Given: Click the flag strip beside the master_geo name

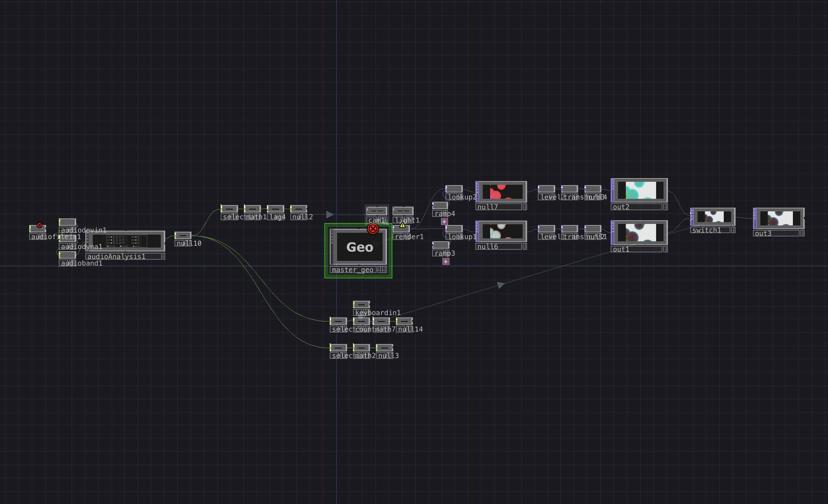Looking at the screenshot, I should pyautogui.click(x=382, y=270).
